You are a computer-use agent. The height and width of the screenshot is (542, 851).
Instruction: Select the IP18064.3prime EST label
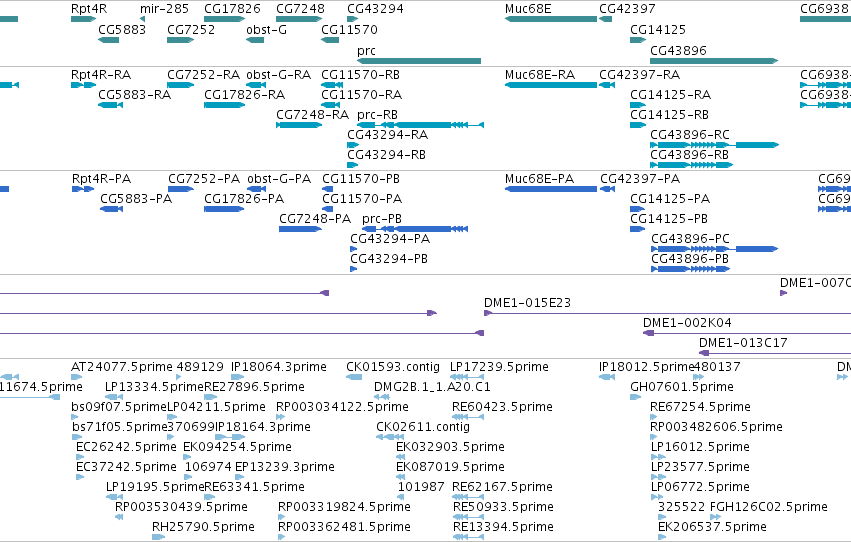pyautogui.click(x=279, y=367)
